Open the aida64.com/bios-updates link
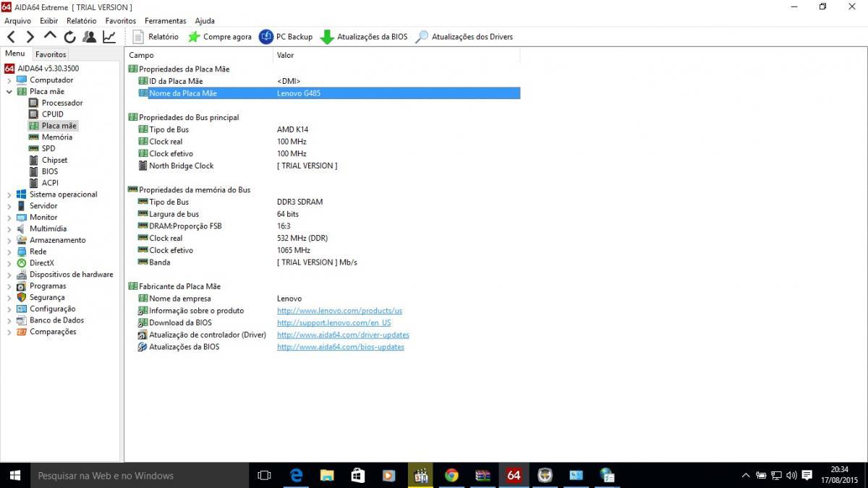 tap(340, 347)
